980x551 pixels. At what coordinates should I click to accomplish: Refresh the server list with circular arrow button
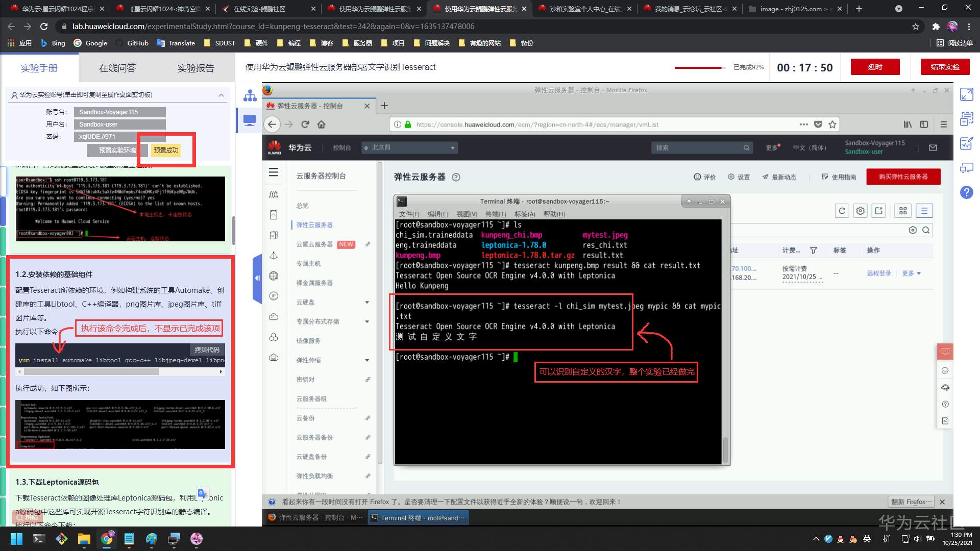tap(842, 211)
